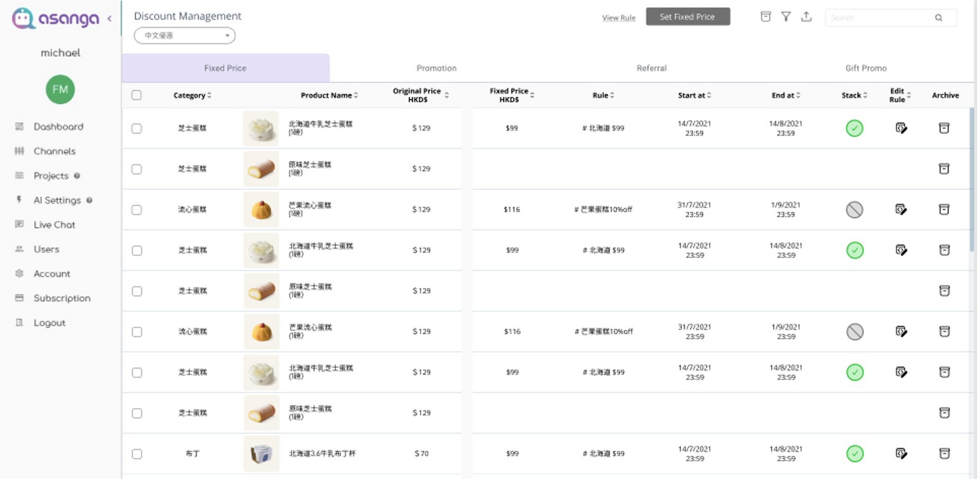Screen dimensions: 980x479
Task: Collapse the sidebar using the chevron arrow
Action: 110,19
